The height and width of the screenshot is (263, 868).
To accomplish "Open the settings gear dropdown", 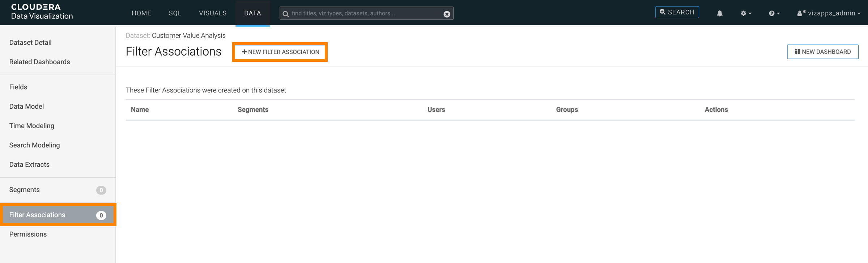I will pos(745,13).
